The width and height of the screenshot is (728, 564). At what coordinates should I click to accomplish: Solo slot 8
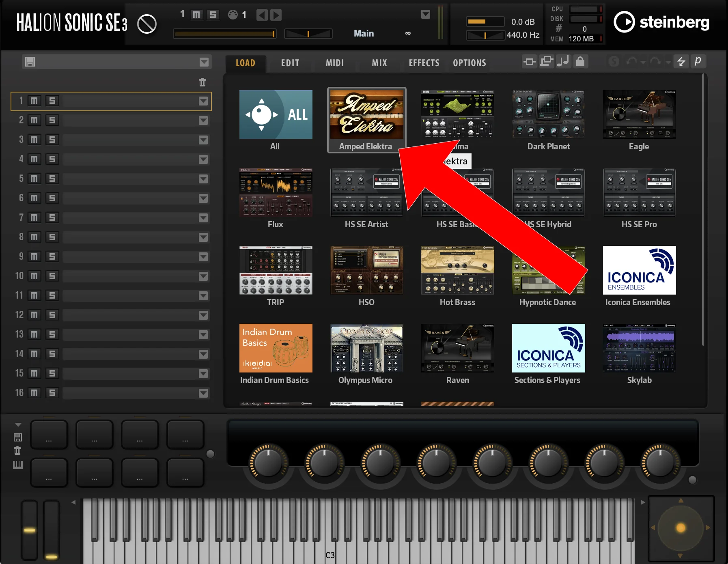pyautogui.click(x=52, y=237)
